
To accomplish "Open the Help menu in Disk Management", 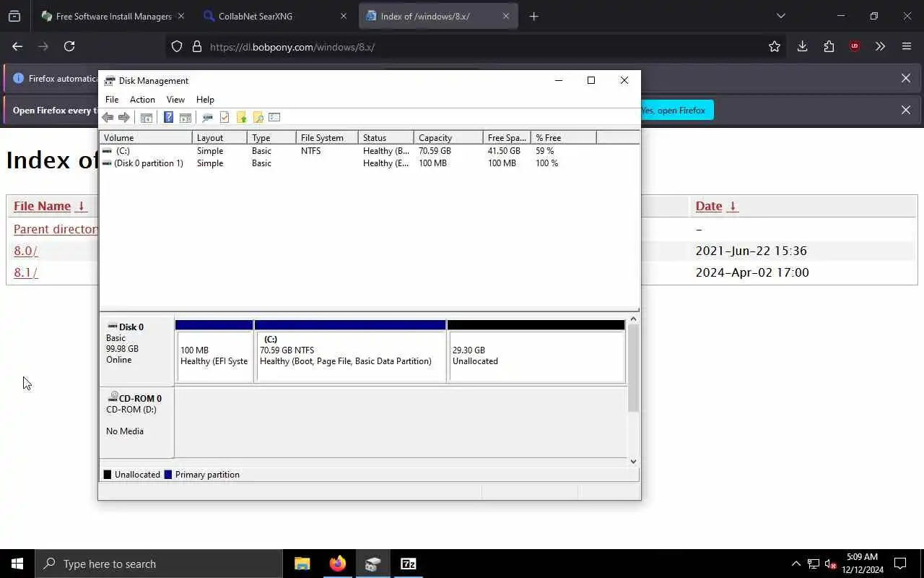I will tap(205, 100).
